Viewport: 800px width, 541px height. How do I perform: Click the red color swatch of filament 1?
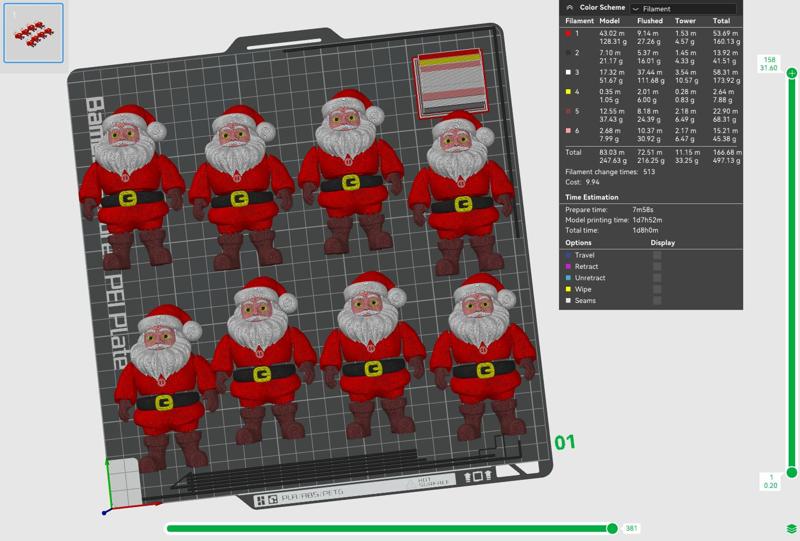click(568, 34)
